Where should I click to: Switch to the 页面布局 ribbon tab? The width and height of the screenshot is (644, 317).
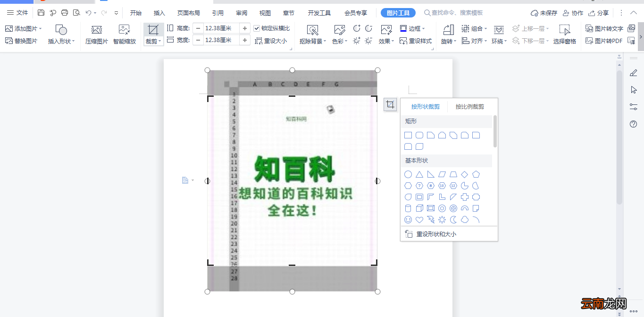pyautogui.click(x=188, y=13)
